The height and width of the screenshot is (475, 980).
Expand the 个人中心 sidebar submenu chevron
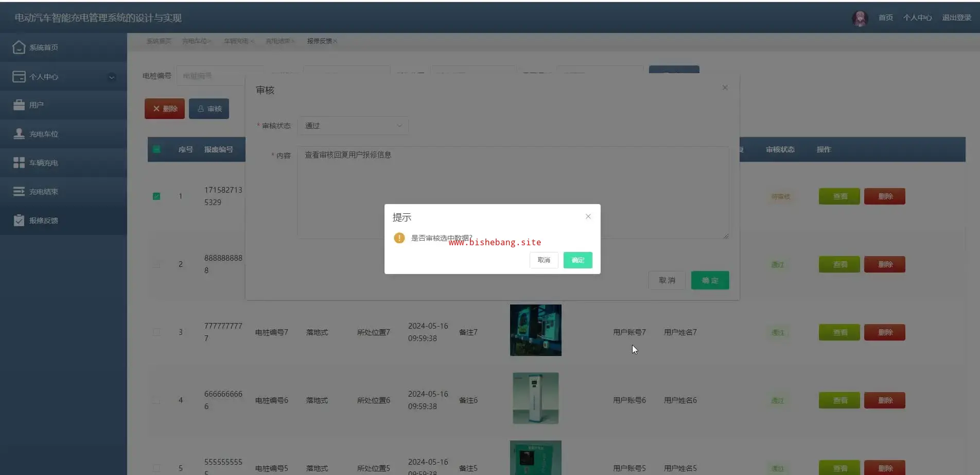point(112,77)
